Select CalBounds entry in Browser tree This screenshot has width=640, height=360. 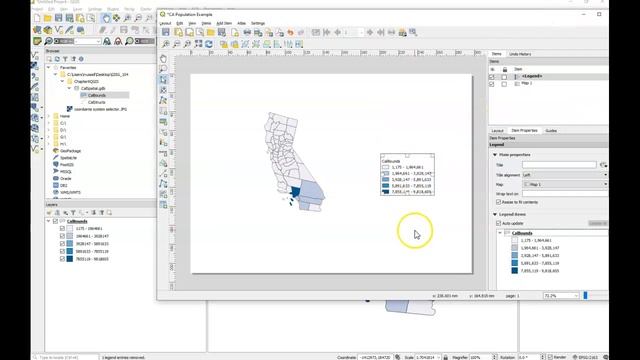[97, 95]
